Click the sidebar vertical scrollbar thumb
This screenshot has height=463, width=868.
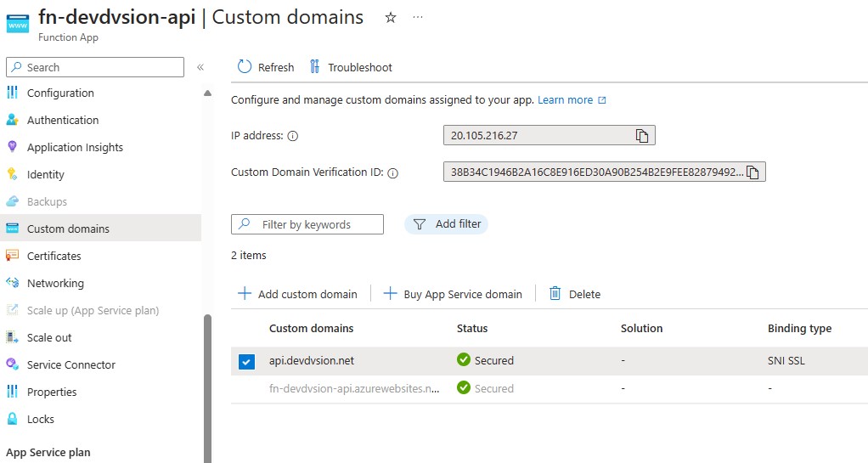click(x=207, y=388)
